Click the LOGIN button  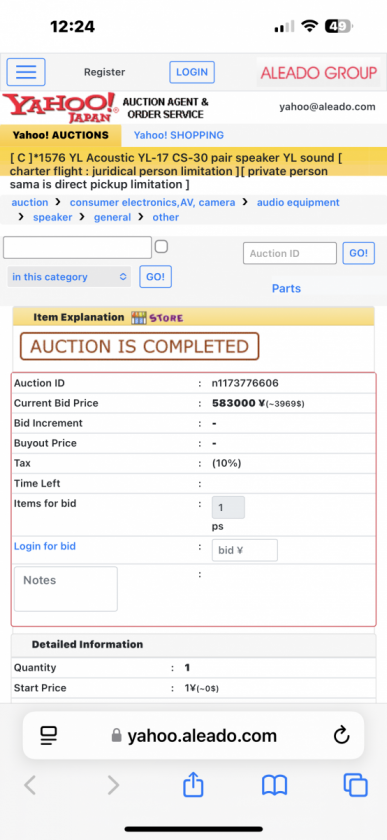coord(192,72)
